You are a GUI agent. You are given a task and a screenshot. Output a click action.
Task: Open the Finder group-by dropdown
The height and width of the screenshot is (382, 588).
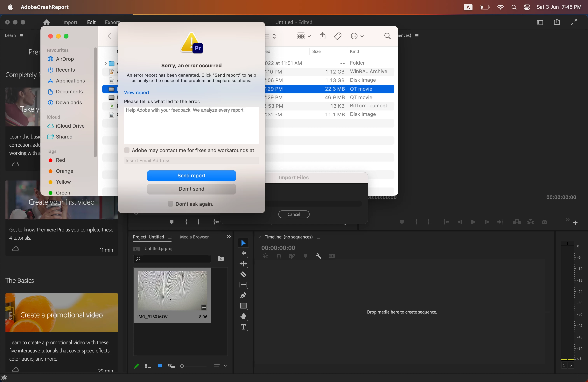pos(304,36)
